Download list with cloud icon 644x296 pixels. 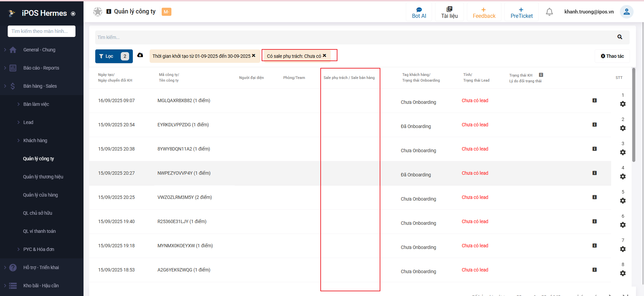tap(140, 55)
